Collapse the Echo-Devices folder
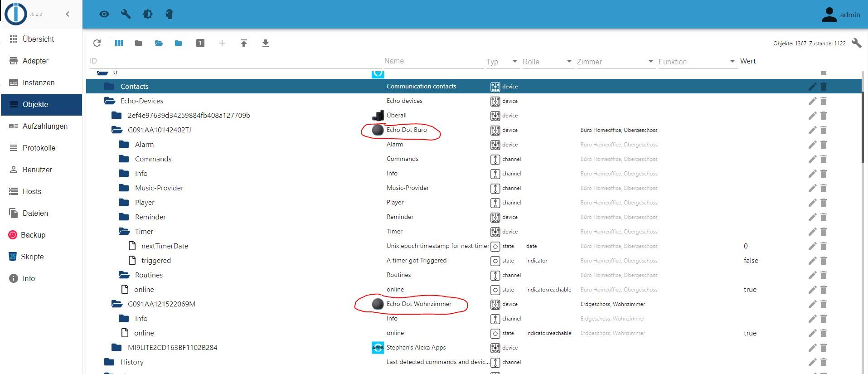The height and width of the screenshot is (374, 868). tap(110, 101)
